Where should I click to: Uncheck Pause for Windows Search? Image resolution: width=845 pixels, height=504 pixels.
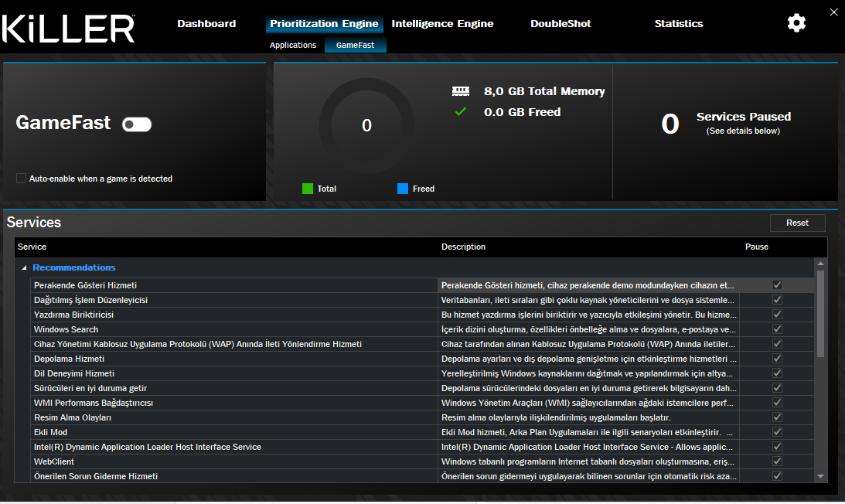click(777, 329)
